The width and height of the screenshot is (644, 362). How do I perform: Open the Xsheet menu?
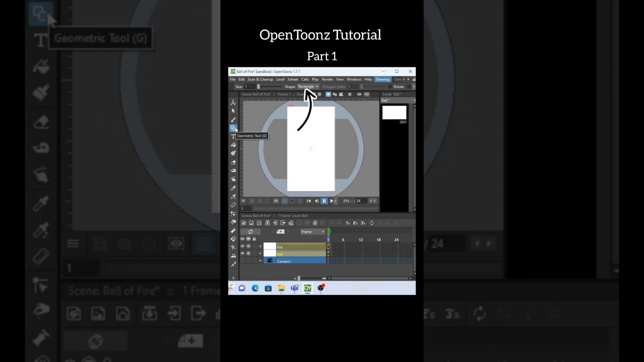tap(293, 79)
